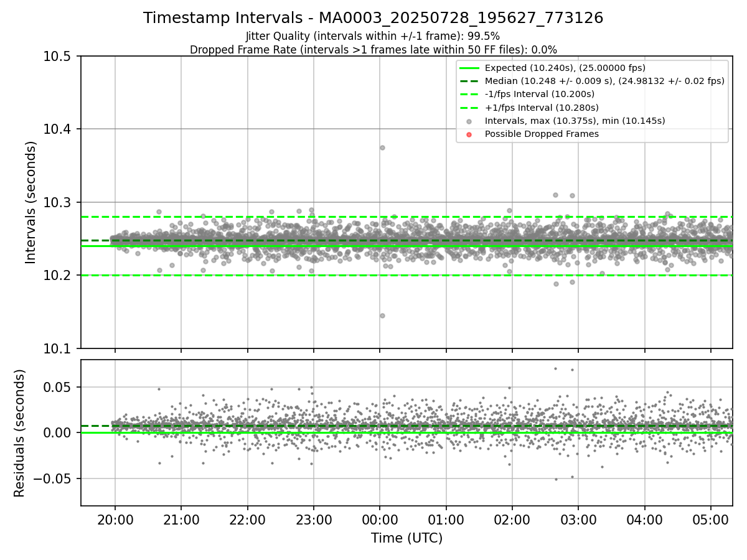747x560 pixels.
Task: Click the Intervals (seconds) y-axis label
Action: click(31, 202)
